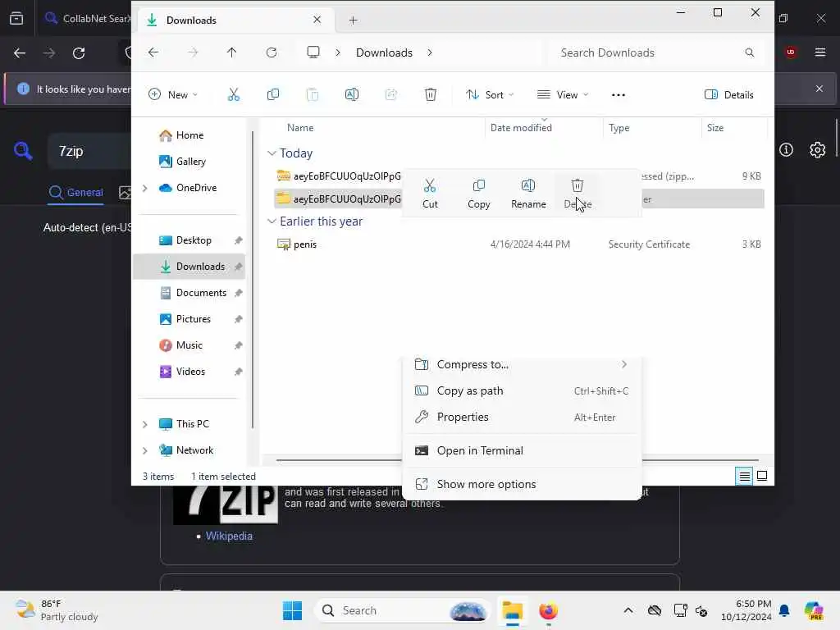840x630 pixels.
Task: Select Copy in the context menu
Action: pyautogui.click(x=478, y=194)
